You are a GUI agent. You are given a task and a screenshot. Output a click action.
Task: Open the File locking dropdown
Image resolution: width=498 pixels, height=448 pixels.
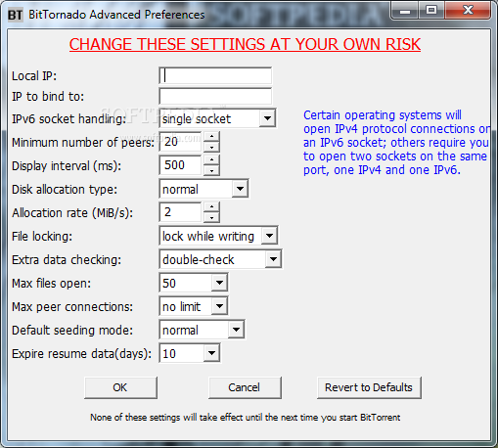point(269,236)
